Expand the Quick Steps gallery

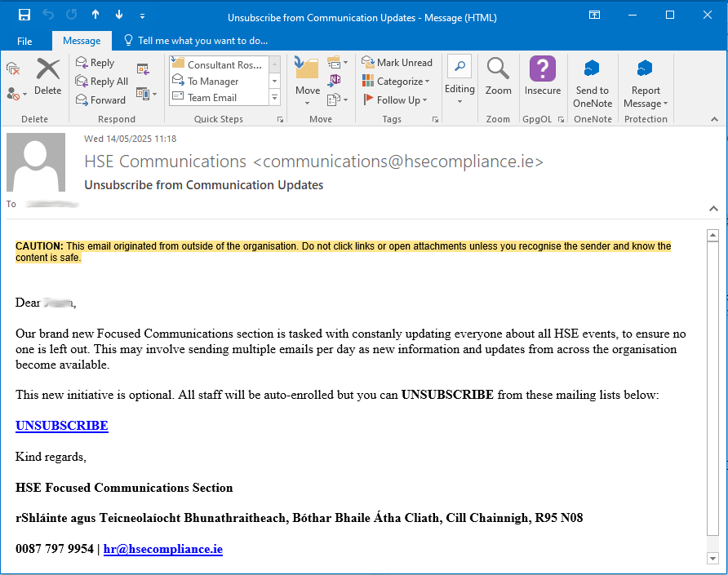[x=275, y=97]
